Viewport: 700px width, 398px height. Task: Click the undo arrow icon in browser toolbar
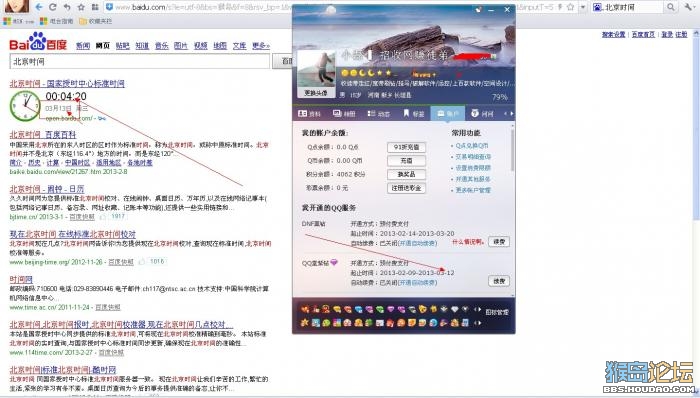coord(67,7)
